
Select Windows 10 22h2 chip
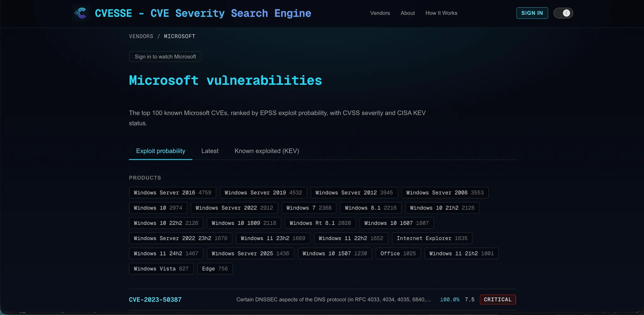[x=166, y=223]
